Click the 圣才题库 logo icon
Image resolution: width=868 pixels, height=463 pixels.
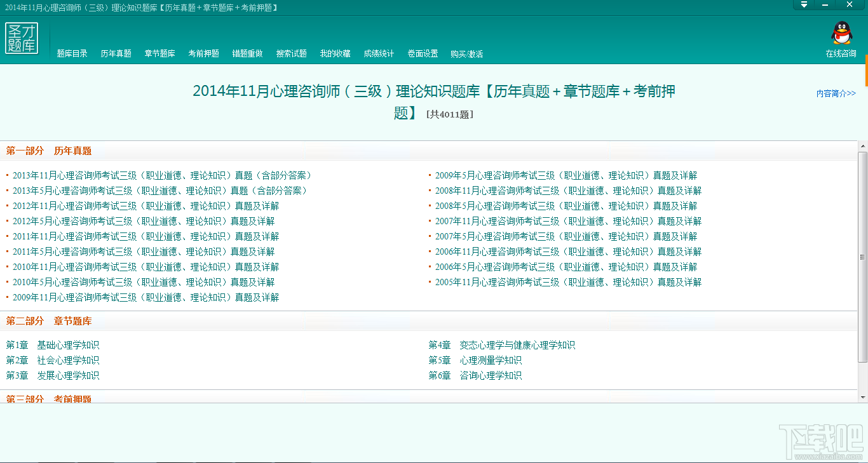(x=22, y=38)
